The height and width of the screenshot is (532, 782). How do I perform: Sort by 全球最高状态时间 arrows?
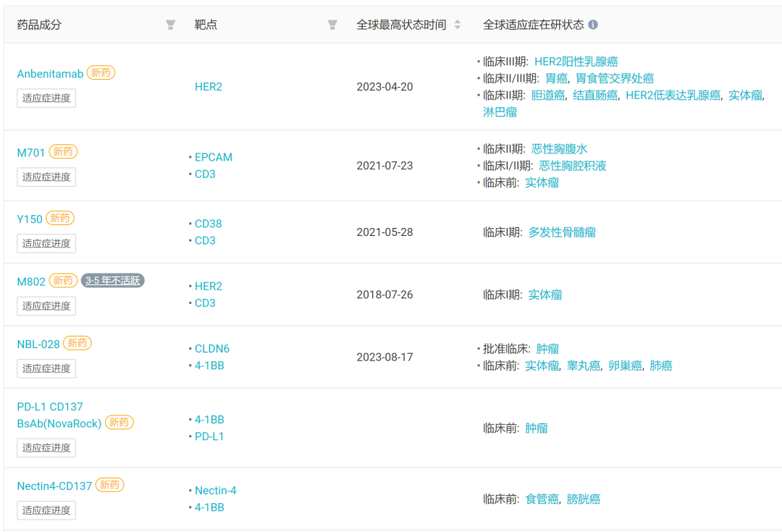pyautogui.click(x=457, y=25)
